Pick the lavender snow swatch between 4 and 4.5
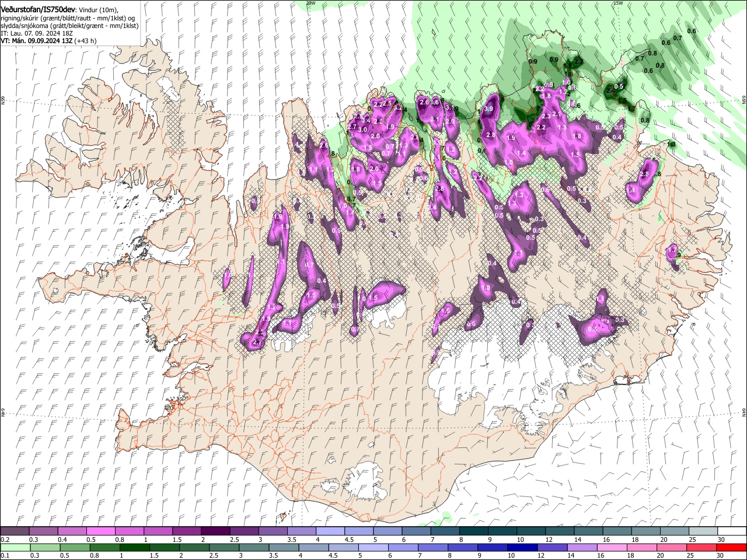This screenshot has height=560, width=747. [330, 531]
